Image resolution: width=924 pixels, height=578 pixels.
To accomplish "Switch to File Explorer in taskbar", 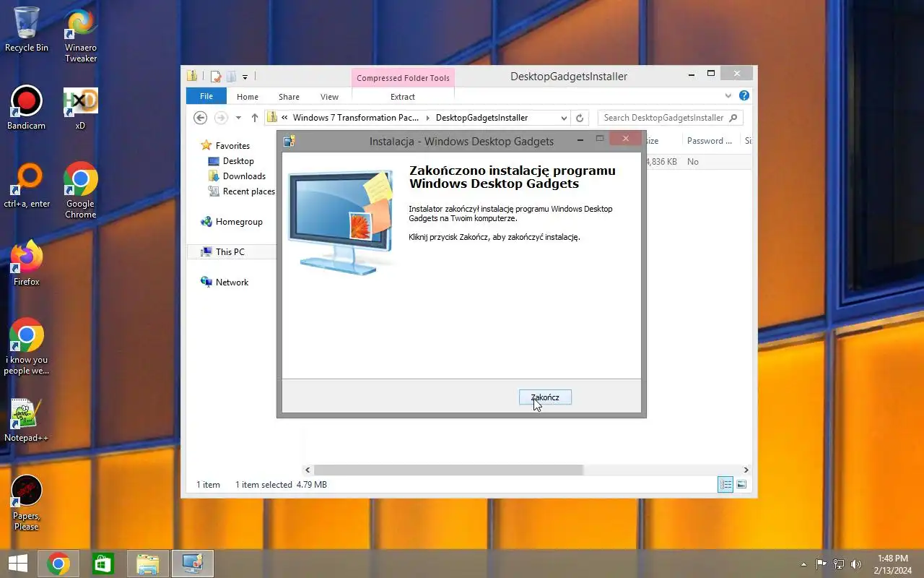I will click(147, 564).
